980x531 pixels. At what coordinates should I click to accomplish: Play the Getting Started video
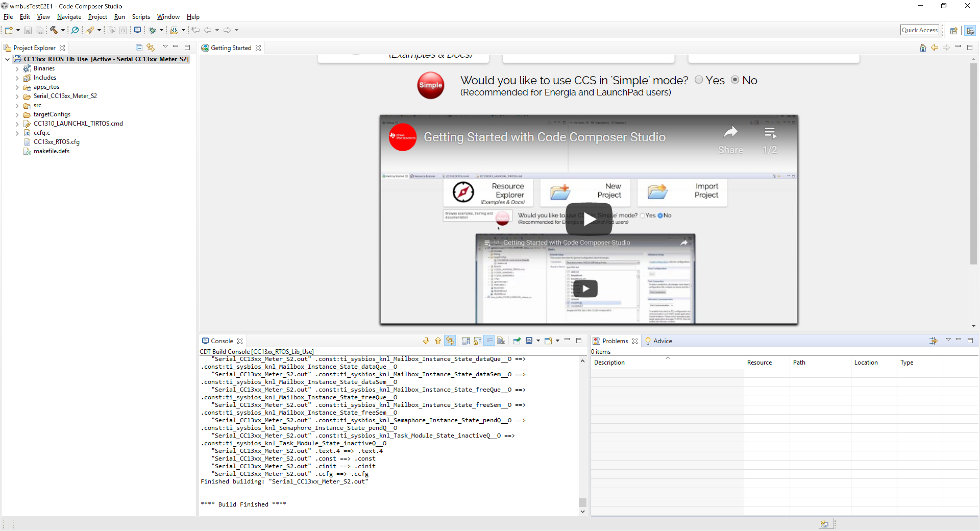pyautogui.click(x=589, y=219)
